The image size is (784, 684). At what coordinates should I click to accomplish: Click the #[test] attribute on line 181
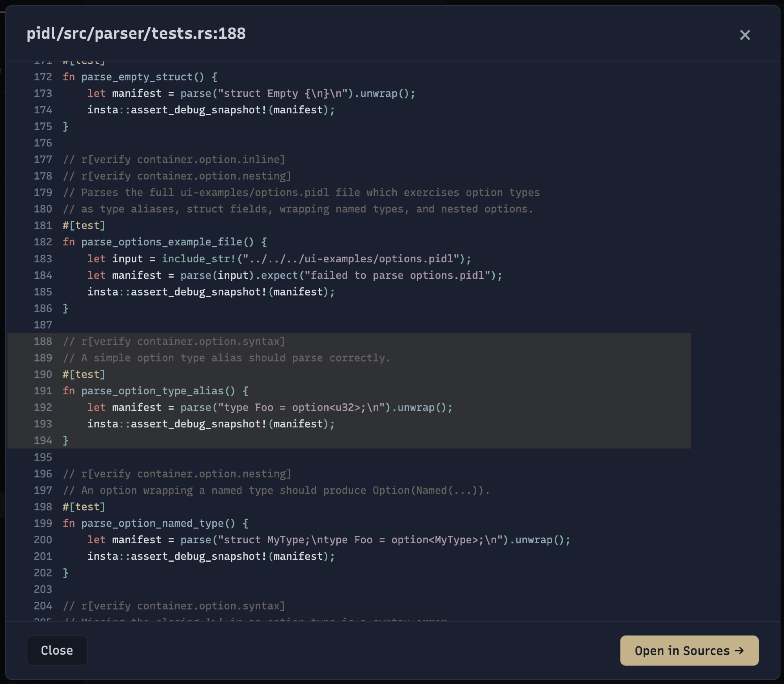[84, 225]
